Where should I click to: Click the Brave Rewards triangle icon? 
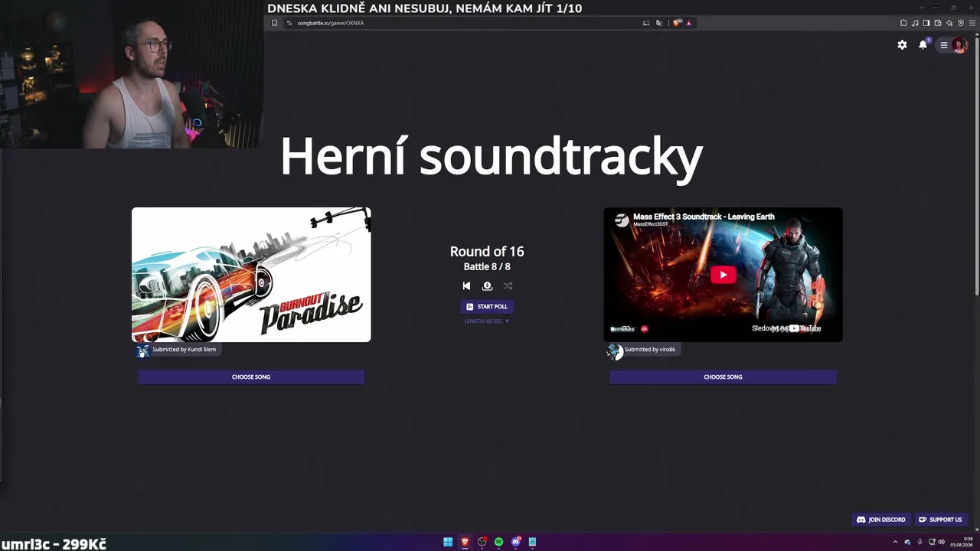(689, 23)
